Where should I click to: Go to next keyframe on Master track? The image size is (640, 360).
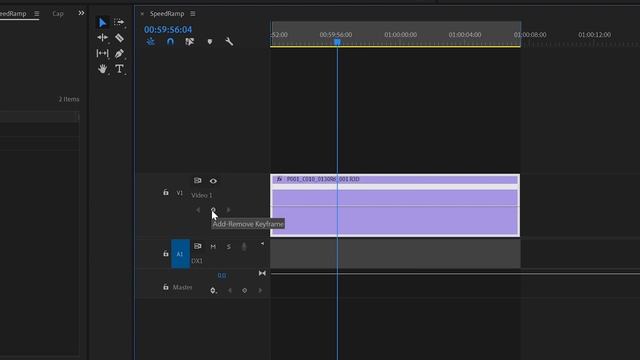(x=260, y=291)
